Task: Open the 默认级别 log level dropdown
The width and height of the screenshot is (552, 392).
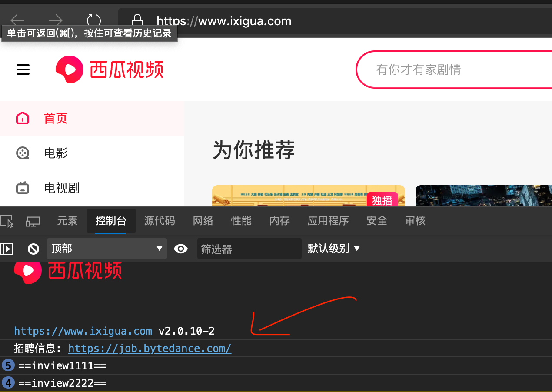Action: [x=334, y=249]
